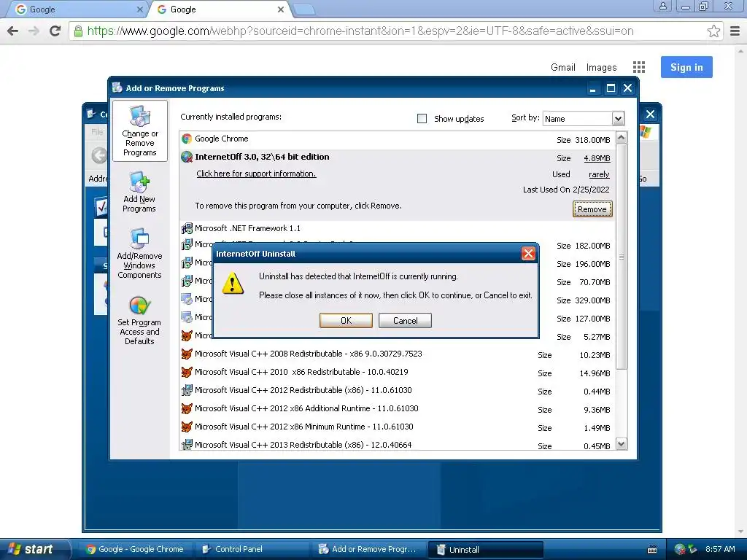Open Gmail link on Google page
This screenshot has width=747, height=560.
click(x=563, y=67)
